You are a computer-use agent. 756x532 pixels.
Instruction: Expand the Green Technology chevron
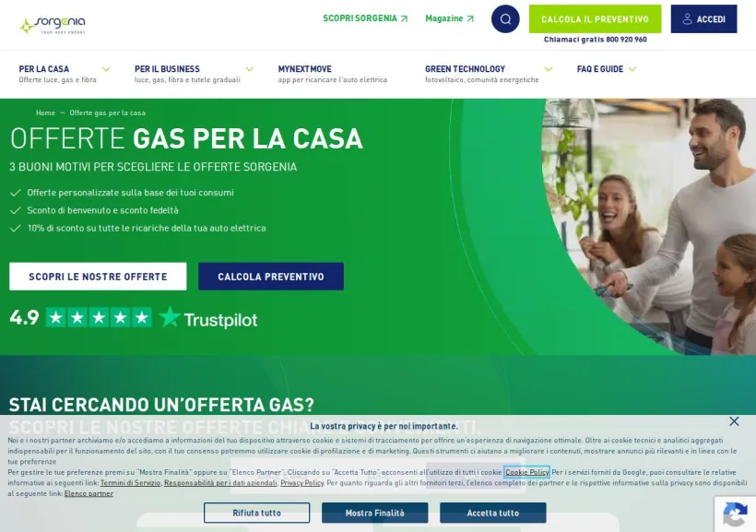tap(549, 69)
